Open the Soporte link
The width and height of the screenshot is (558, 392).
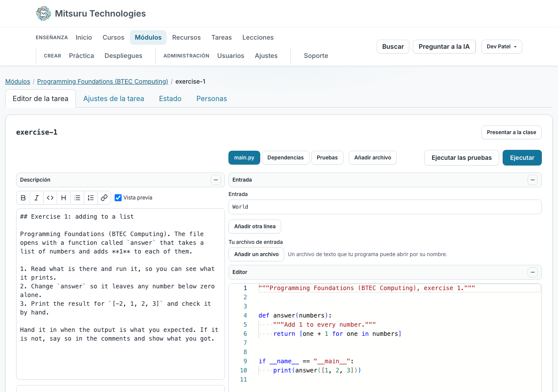316,56
